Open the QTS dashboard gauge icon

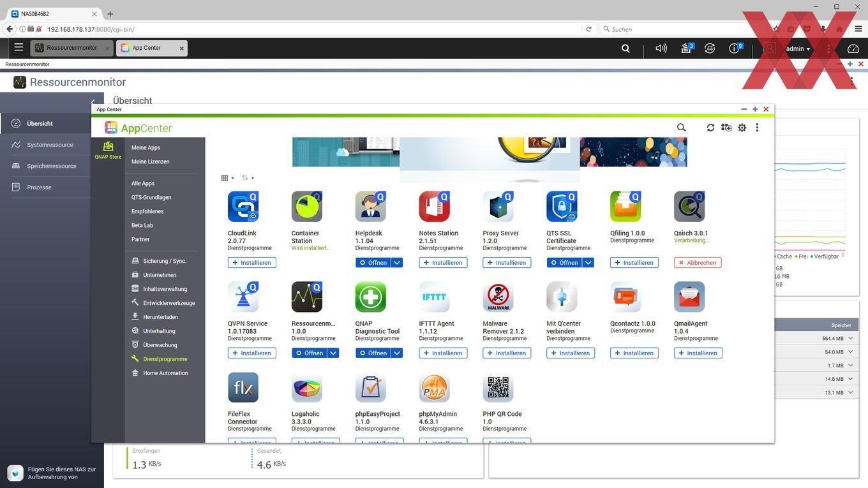coord(853,48)
